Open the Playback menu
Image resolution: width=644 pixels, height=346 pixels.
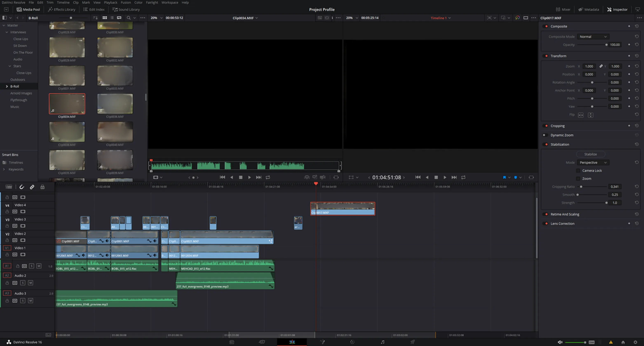[x=110, y=2]
